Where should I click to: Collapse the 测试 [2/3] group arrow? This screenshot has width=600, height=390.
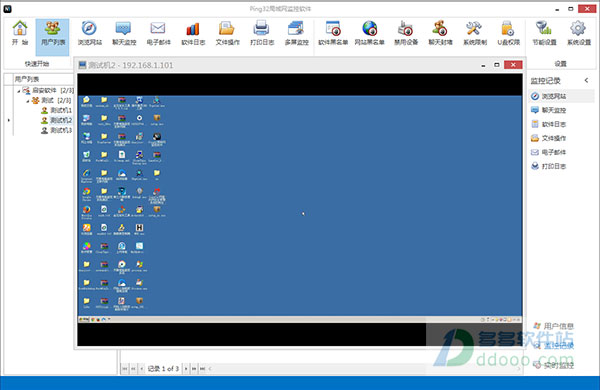tap(28, 101)
